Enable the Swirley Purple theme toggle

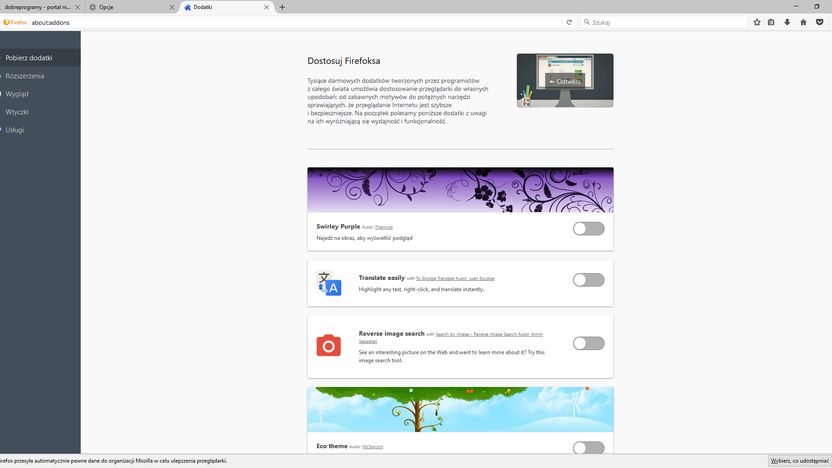click(588, 229)
